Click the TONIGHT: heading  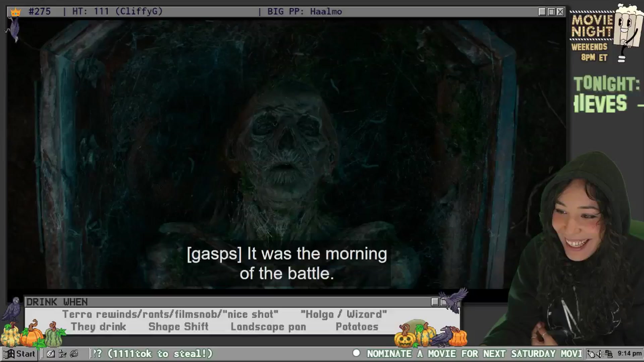pyautogui.click(x=606, y=84)
